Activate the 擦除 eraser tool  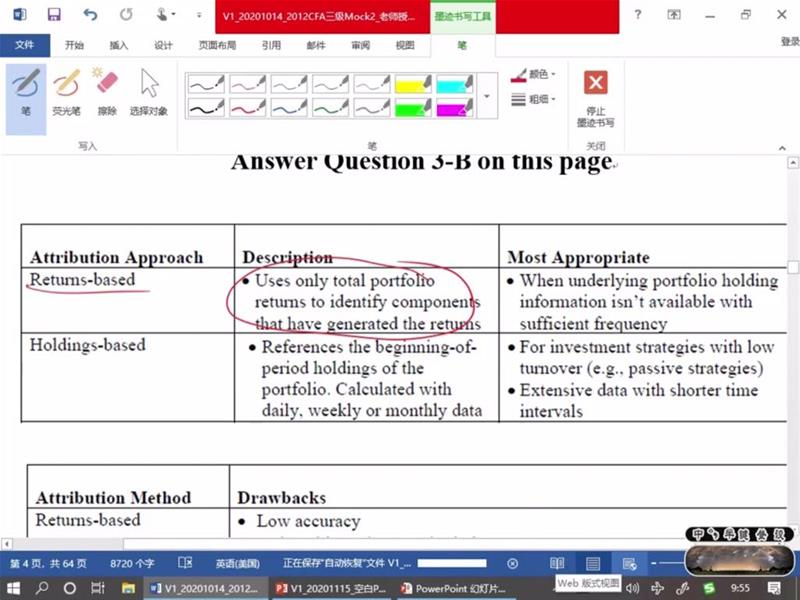click(106, 93)
